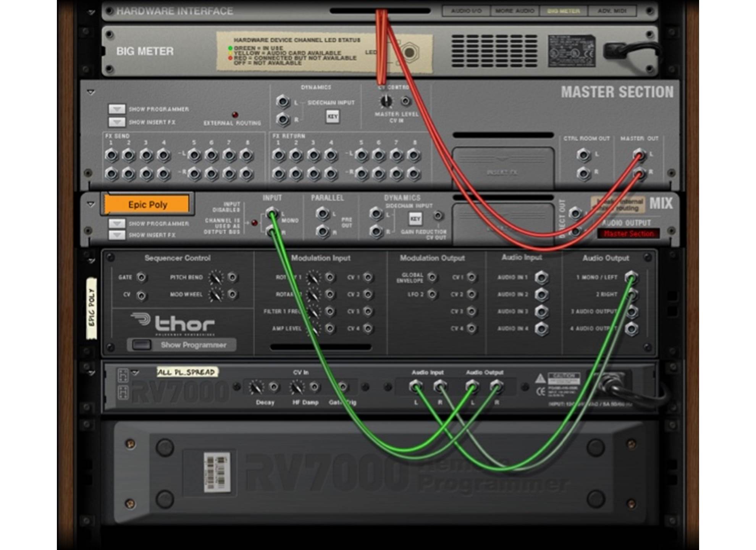Image resolution: width=756 pixels, height=550 pixels.
Task: Toggle Epic Poly Show Programmer
Action: 117,223
